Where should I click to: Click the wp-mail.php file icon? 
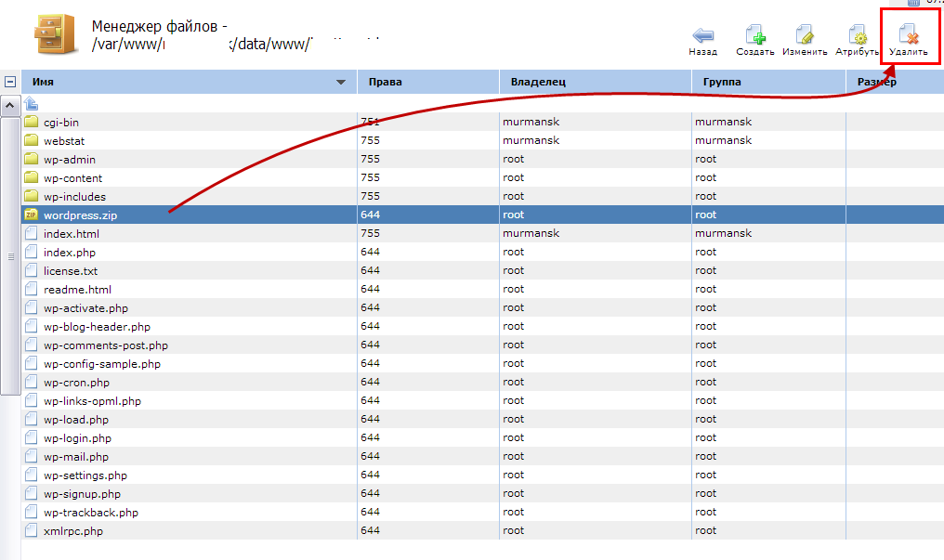point(32,457)
